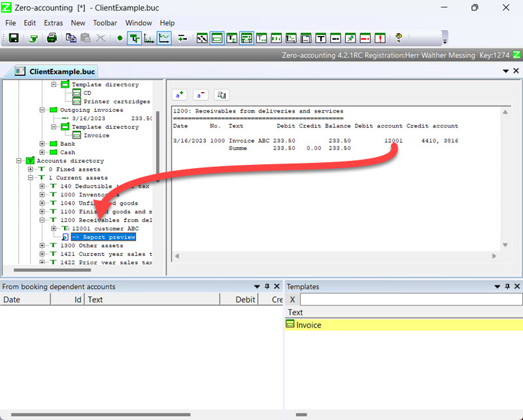
Task: Open the Extras menu
Action: point(54,23)
